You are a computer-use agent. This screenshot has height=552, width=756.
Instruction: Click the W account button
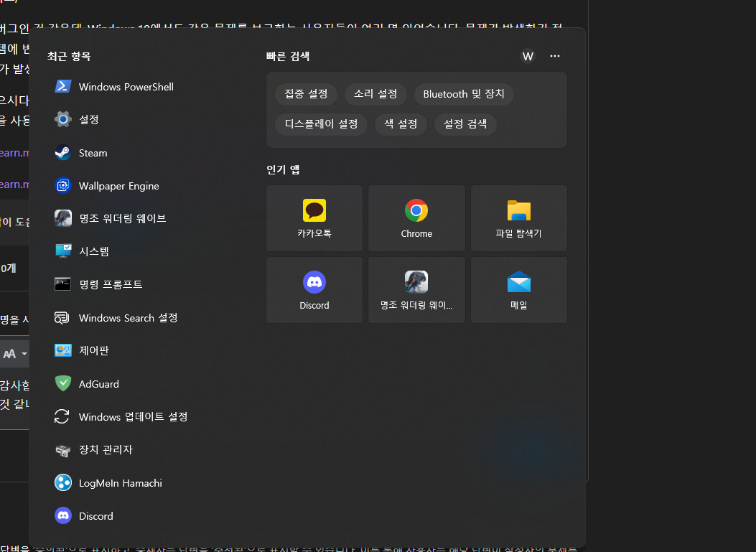pyautogui.click(x=528, y=57)
